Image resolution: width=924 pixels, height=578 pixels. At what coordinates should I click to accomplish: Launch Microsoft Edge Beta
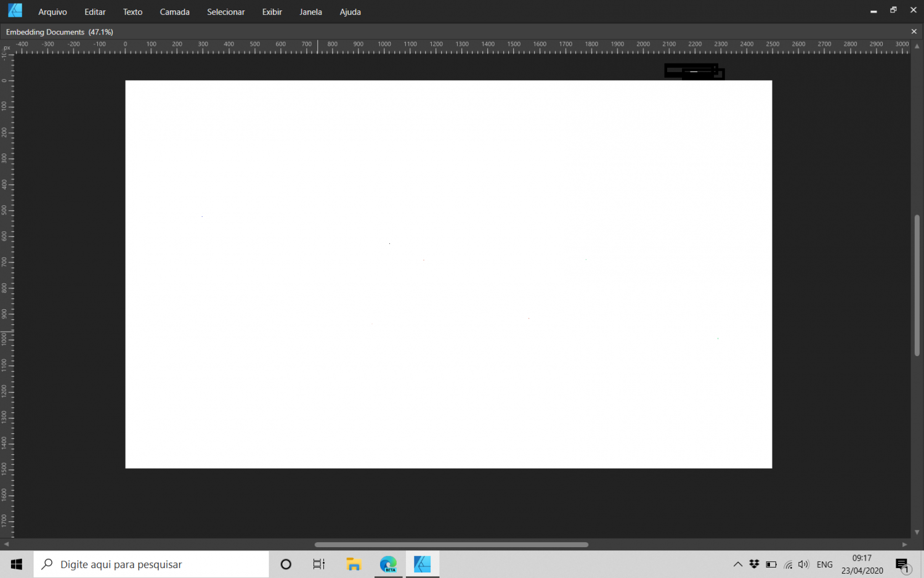387,564
